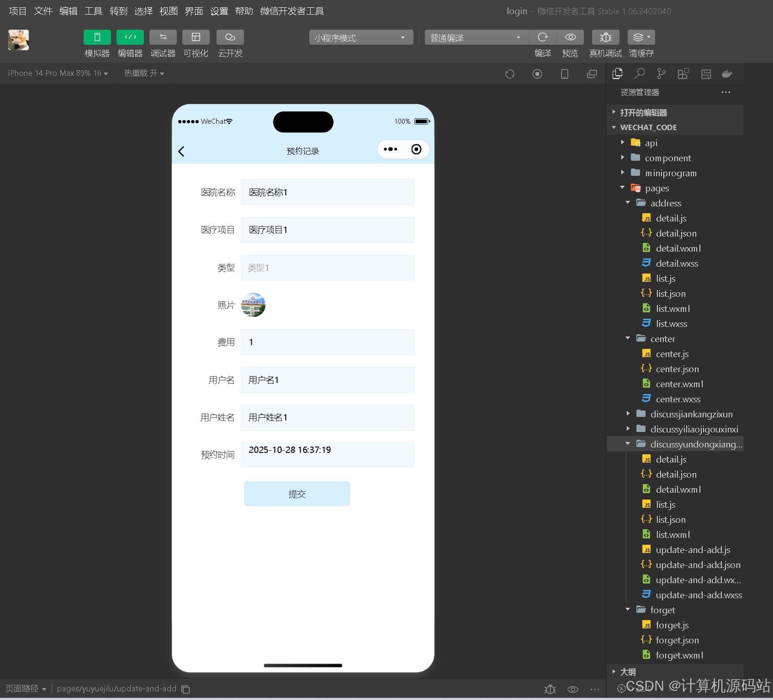Toggle the 模拟器 simulator panel button
The width and height of the screenshot is (773, 700).
(97, 37)
